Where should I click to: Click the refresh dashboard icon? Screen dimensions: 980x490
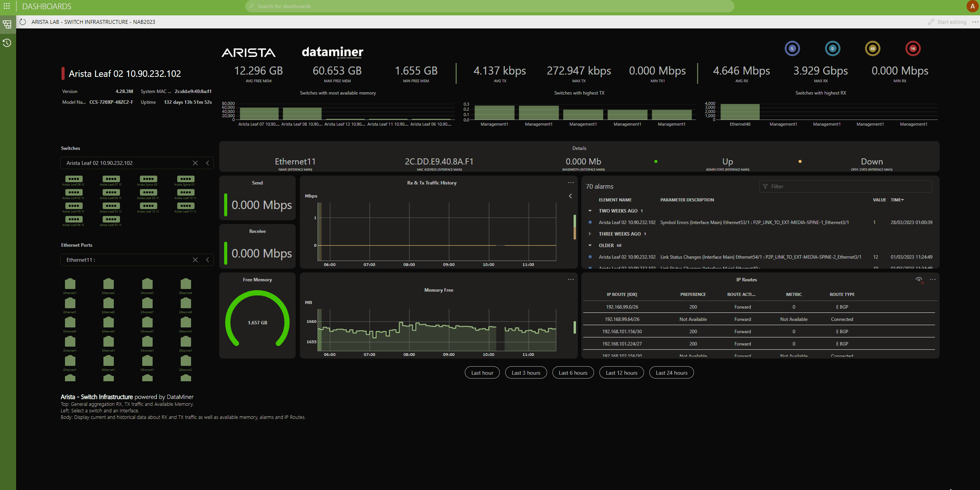coord(23,22)
